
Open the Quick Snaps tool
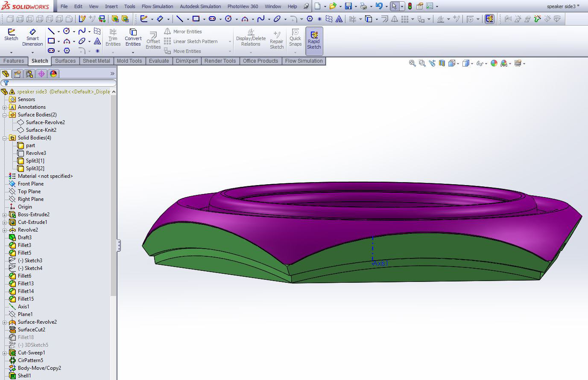point(295,38)
